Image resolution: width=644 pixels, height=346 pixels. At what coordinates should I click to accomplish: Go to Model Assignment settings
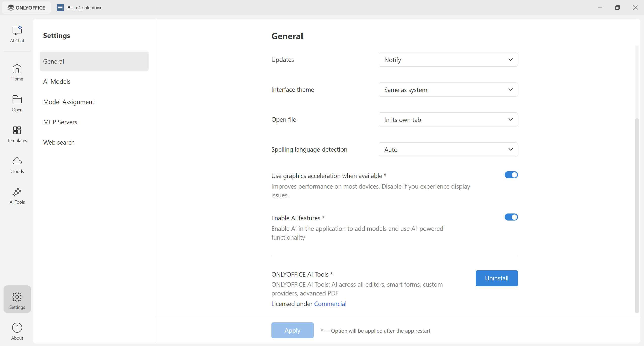tap(94, 102)
